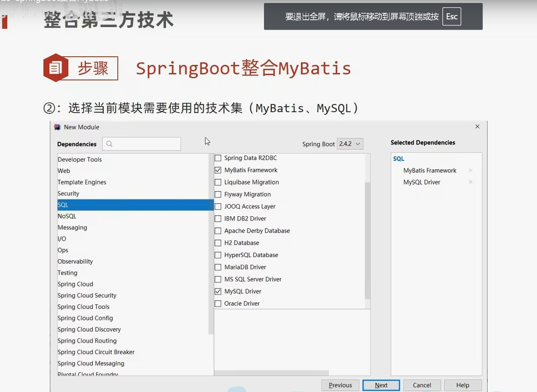This screenshot has width=537, height=392.
Task: Check the Spring Data R2DBC checkbox
Action: [x=218, y=158]
